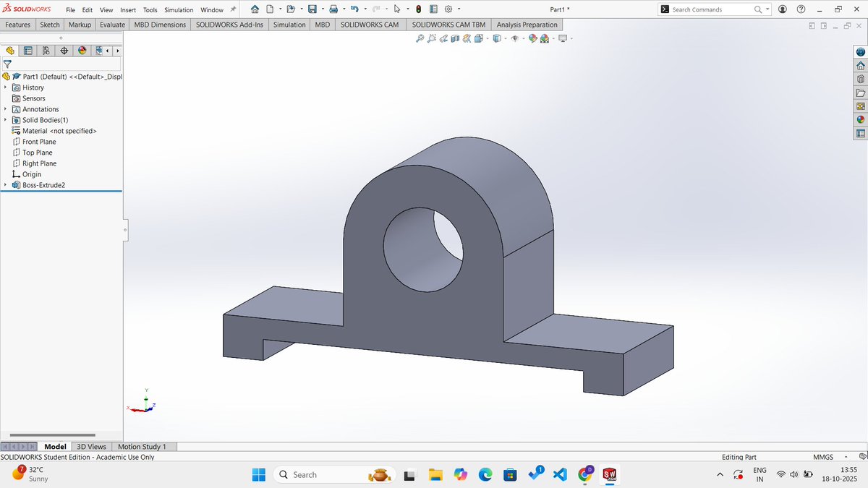Expand the right side of the viewport panel
868x488 pixels.
click(823, 25)
